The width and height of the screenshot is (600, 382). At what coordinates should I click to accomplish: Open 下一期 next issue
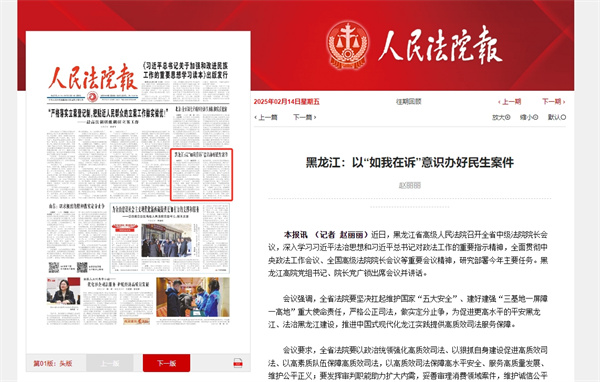(553, 101)
